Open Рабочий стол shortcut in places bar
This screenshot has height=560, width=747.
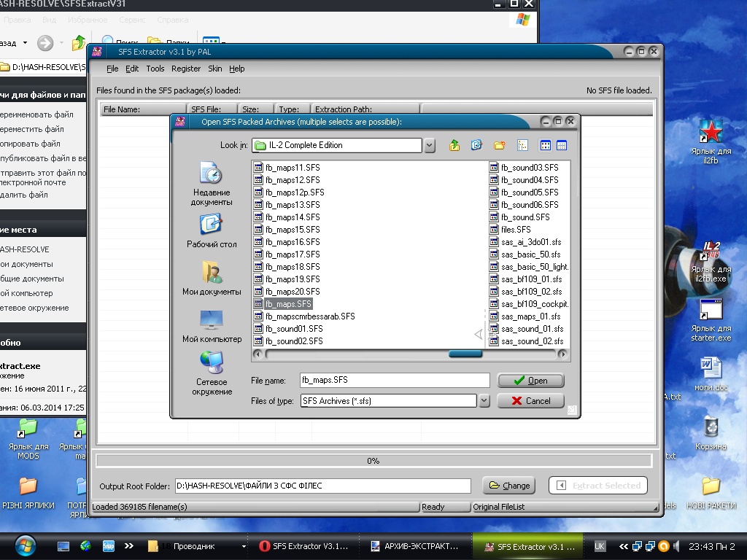click(x=212, y=231)
